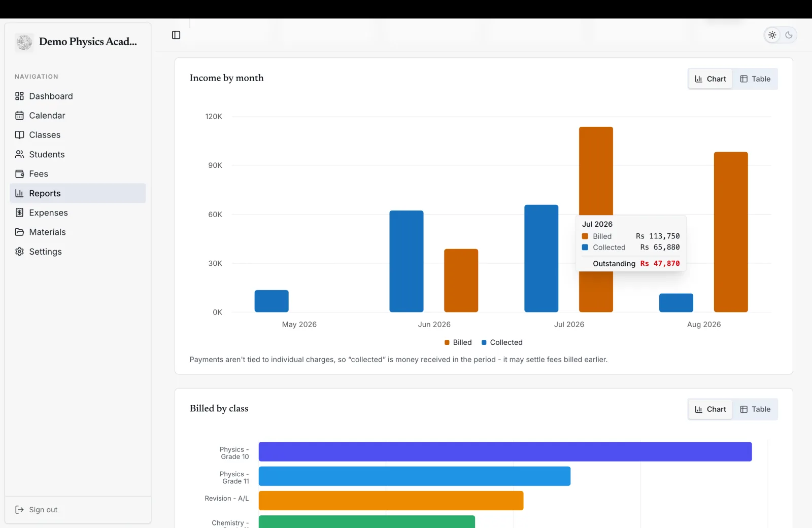Click the Jun 2026 billed orange bar
This screenshot has width=812, height=528.
tap(461, 280)
